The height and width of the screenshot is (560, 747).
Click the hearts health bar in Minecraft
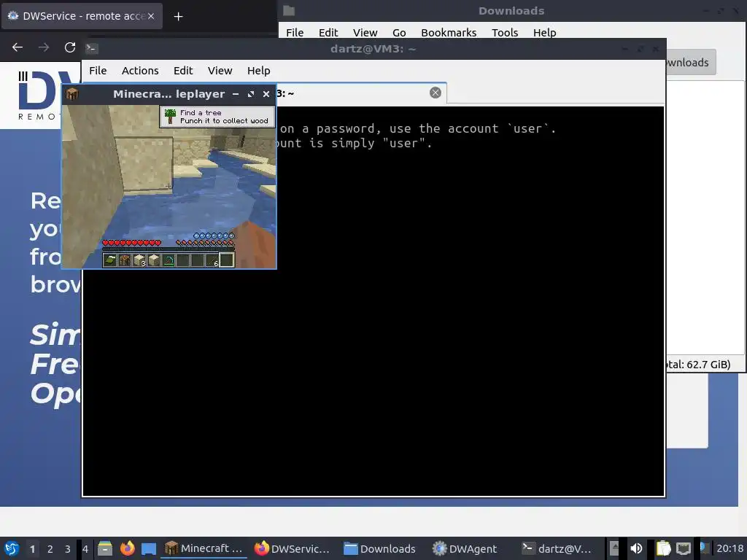132,243
